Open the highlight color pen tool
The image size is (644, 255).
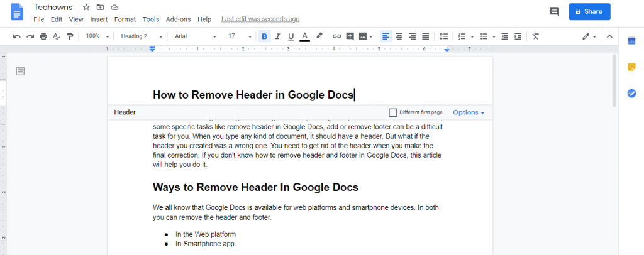pyautogui.click(x=319, y=36)
